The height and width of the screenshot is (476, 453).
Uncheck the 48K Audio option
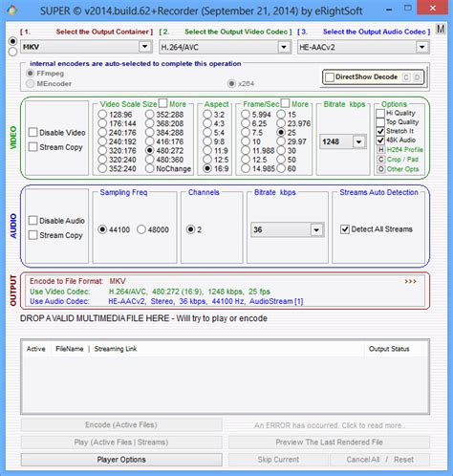tap(380, 140)
